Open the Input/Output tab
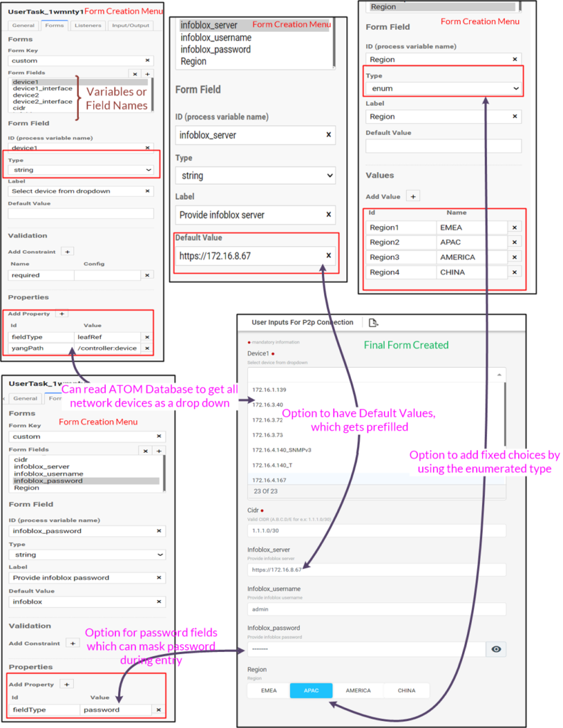563x728 pixels. point(130,26)
